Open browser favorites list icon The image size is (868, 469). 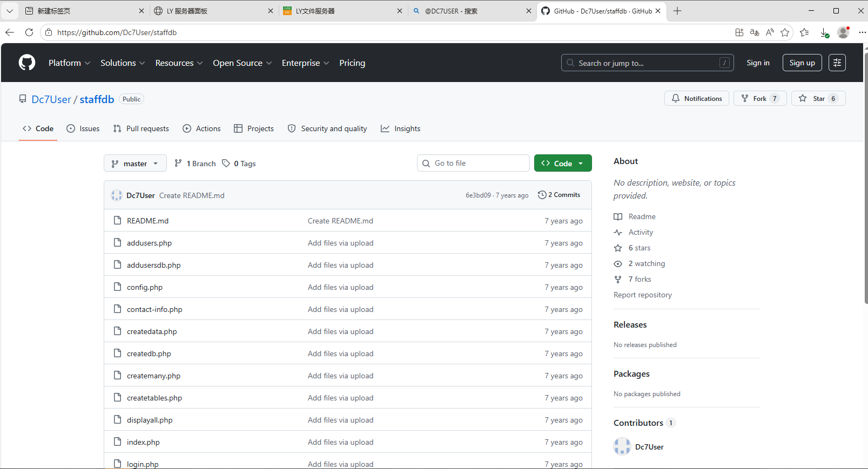tap(804, 32)
